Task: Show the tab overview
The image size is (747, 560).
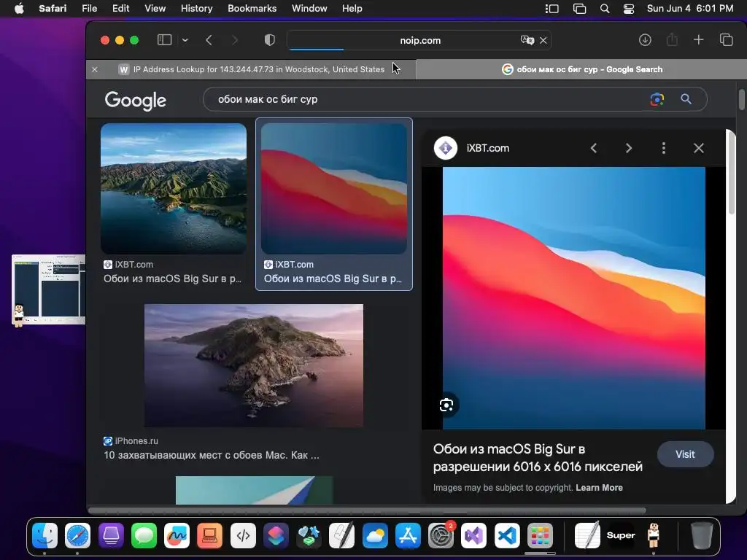Action: point(726,40)
